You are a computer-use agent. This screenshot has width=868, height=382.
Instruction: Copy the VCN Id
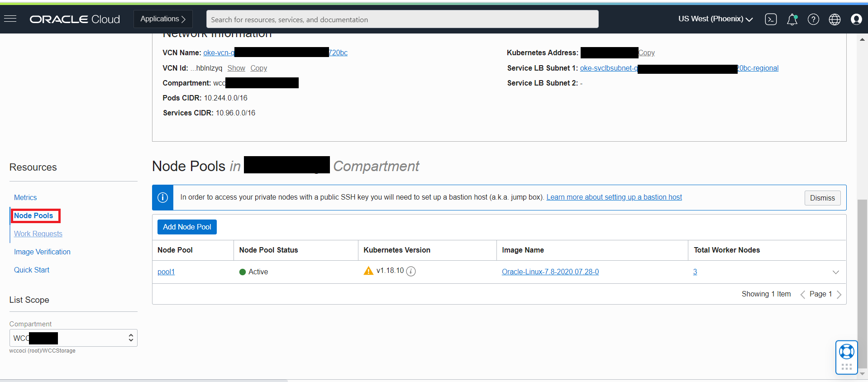(x=259, y=68)
